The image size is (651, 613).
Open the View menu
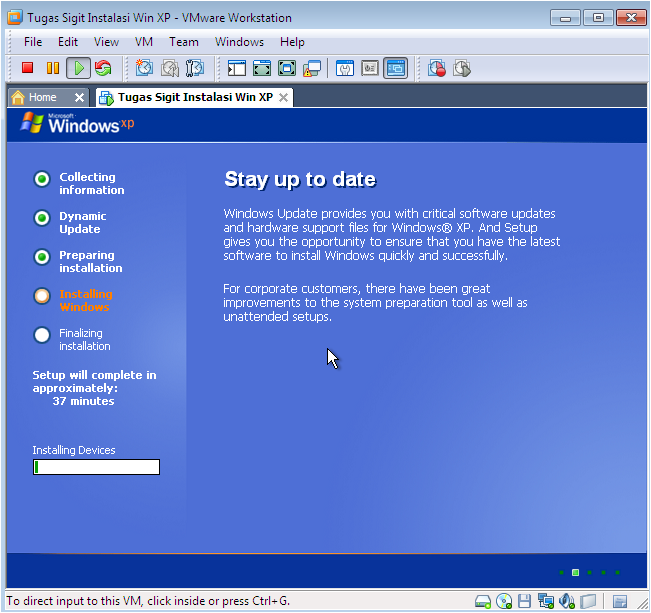coord(106,42)
